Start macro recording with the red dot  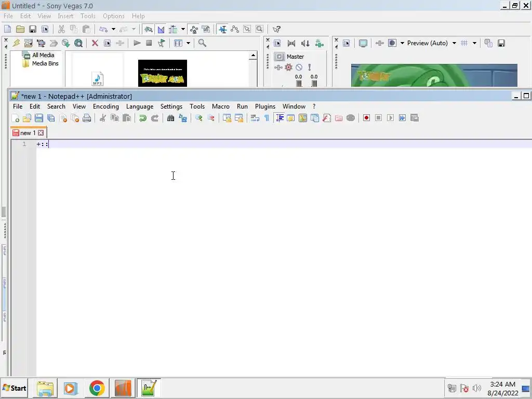pos(366,118)
